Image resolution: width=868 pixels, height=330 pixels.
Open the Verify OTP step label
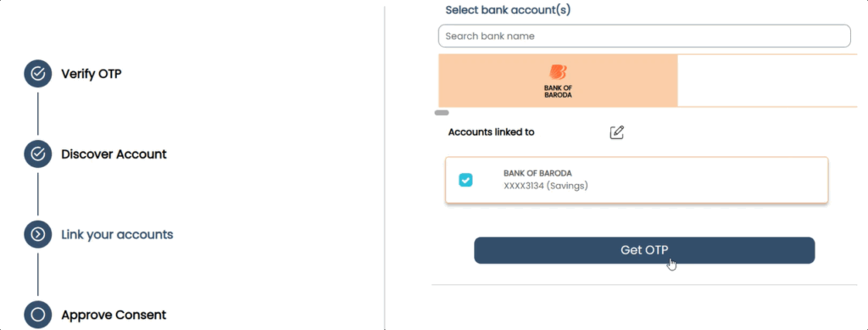[92, 74]
